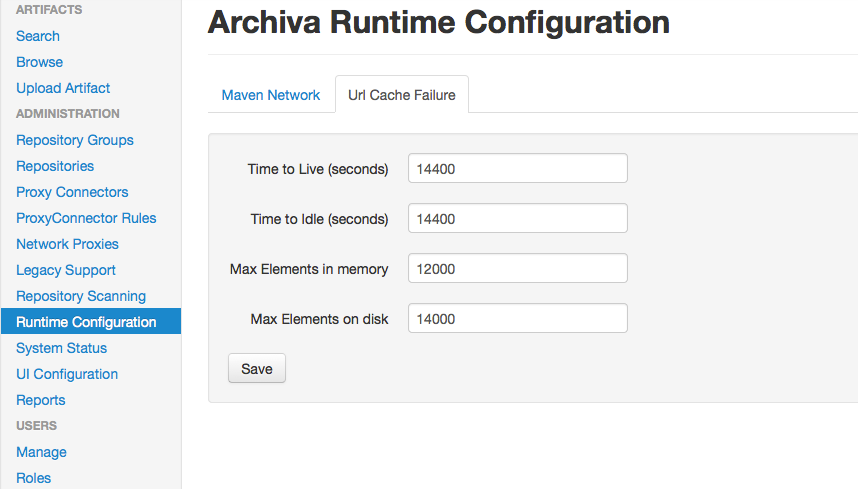Viewport: 858px width, 489px height.
Task: Select the Max Elements on disk field
Action: pyautogui.click(x=517, y=319)
